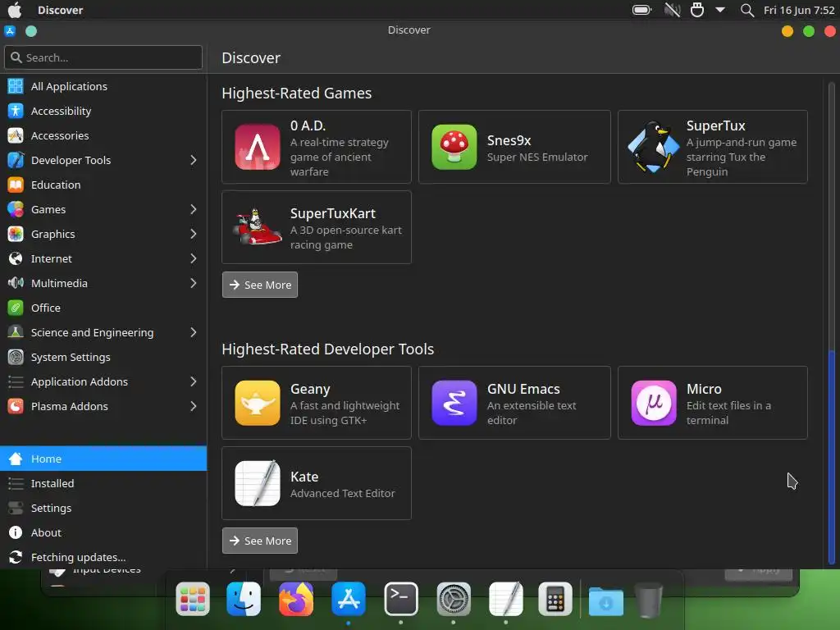
Task: Click into the Search field
Action: [x=103, y=57]
